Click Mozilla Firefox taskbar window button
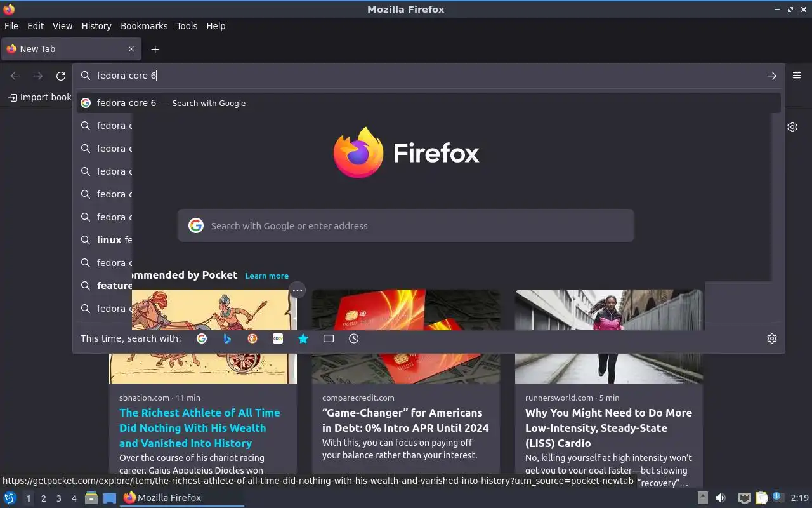 (x=182, y=498)
